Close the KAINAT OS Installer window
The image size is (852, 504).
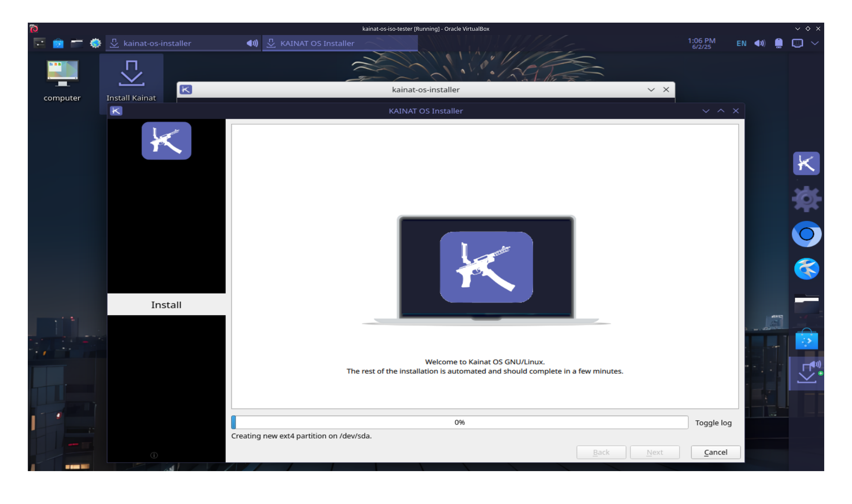tap(736, 111)
